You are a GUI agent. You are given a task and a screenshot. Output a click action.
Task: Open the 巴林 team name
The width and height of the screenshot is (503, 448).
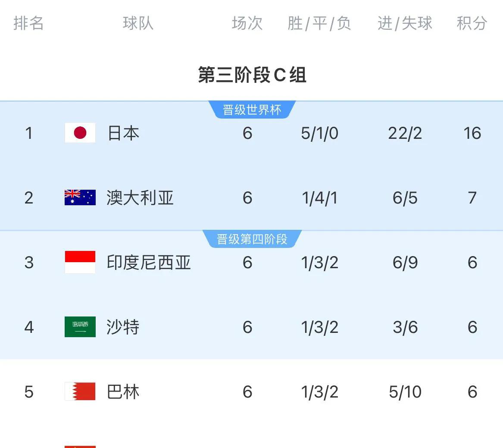pyautogui.click(x=123, y=392)
